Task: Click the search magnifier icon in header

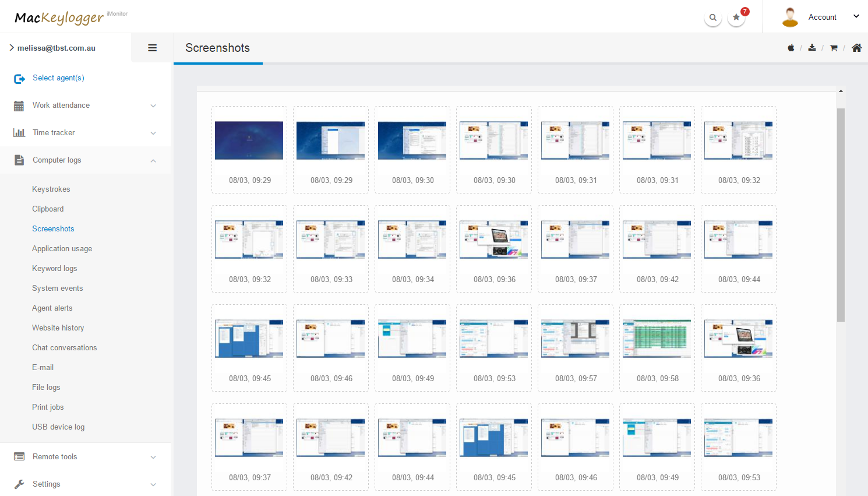Action: pyautogui.click(x=712, y=17)
